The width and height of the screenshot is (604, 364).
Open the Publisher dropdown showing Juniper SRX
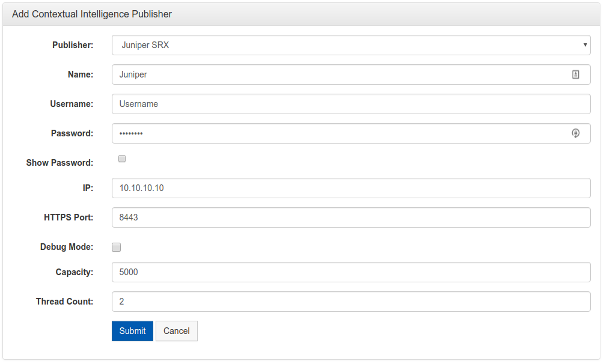(351, 45)
